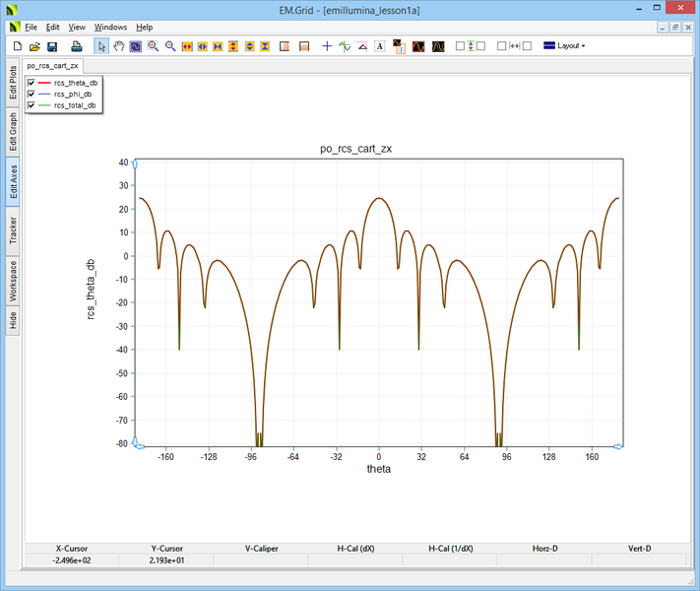Expand the Layout dropdown
700x591 pixels.
click(565, 46)
